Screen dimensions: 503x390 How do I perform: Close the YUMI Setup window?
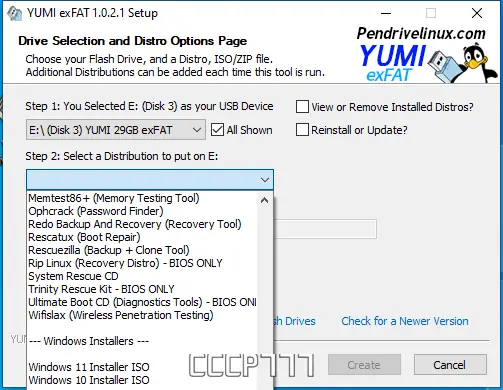pyautogui.click(x=477, y=14)
